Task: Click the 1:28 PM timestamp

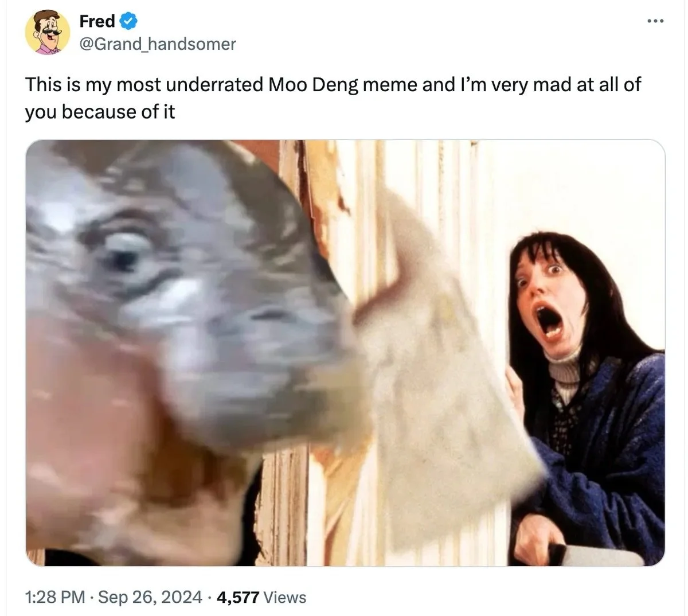Action: click(x=56, y=597)
